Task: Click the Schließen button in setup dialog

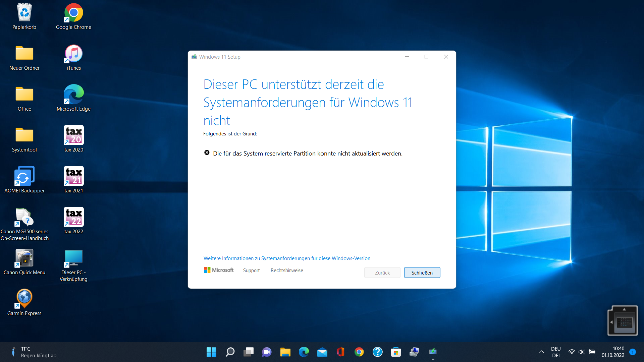Action: pyautogui.click(x=422, y=273)
